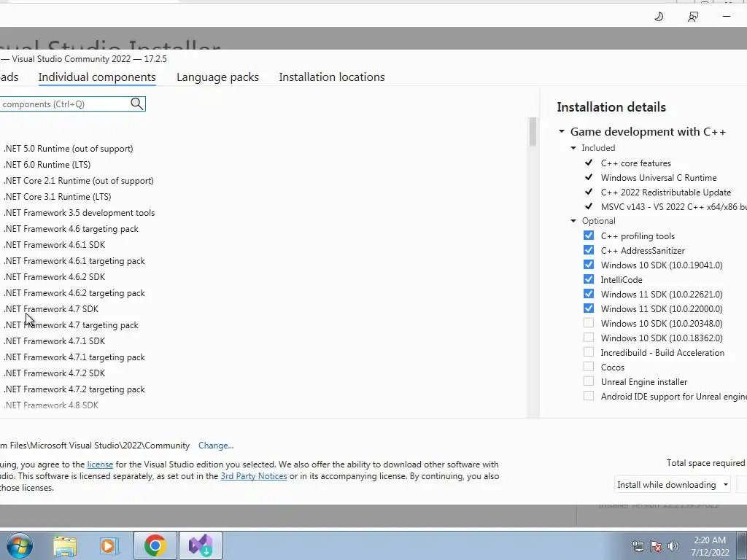
Task: Open the Install while downloading dropdown
Action: 672,484
